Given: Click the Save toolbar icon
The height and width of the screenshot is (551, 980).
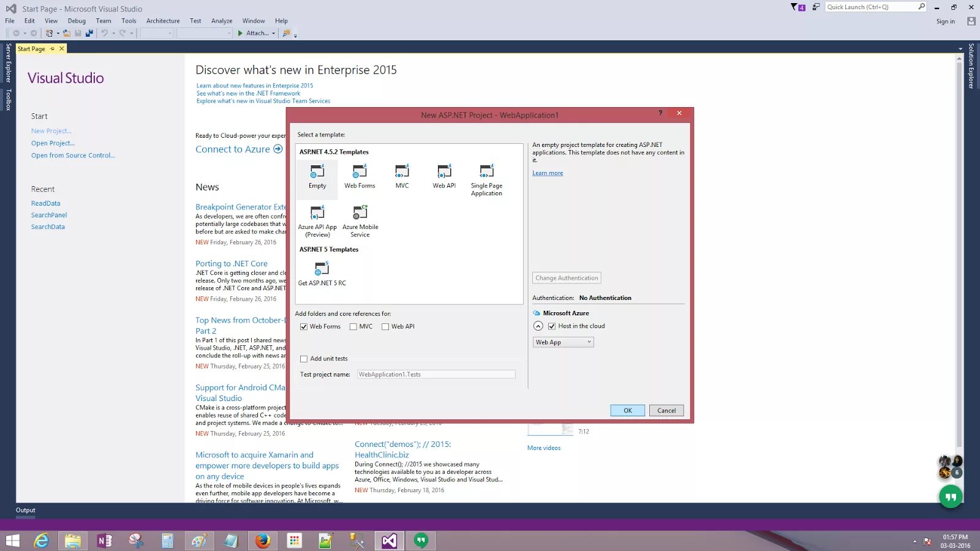Looking at the screenshot, I should click(78, 33).
